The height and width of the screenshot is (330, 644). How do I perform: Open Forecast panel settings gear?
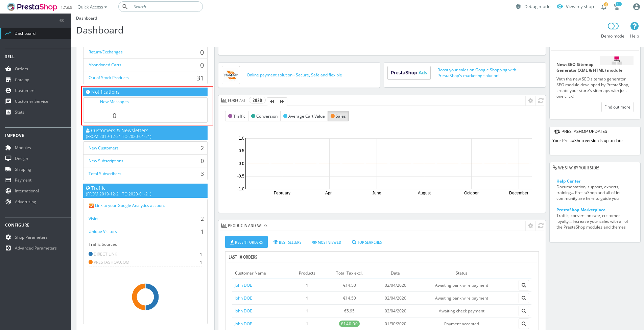531,101
